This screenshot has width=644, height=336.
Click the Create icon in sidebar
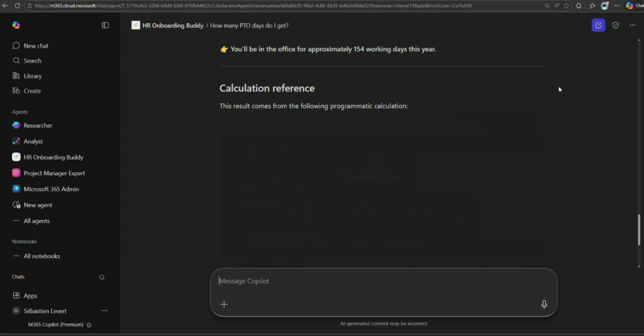[16, 90]
